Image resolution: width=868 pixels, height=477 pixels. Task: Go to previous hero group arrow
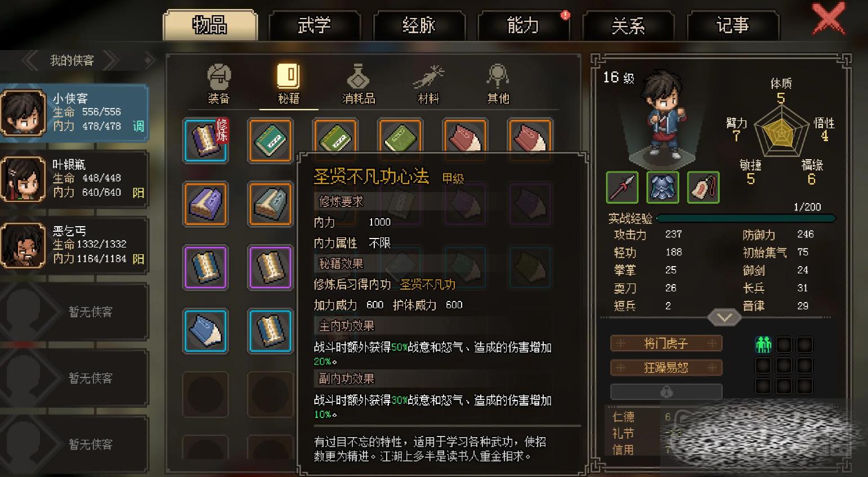30,60
